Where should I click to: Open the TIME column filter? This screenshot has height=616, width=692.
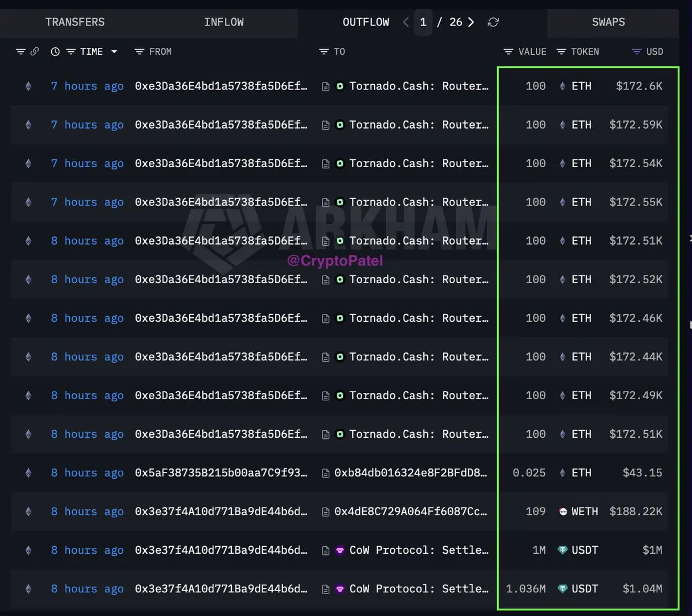(71, 52)
